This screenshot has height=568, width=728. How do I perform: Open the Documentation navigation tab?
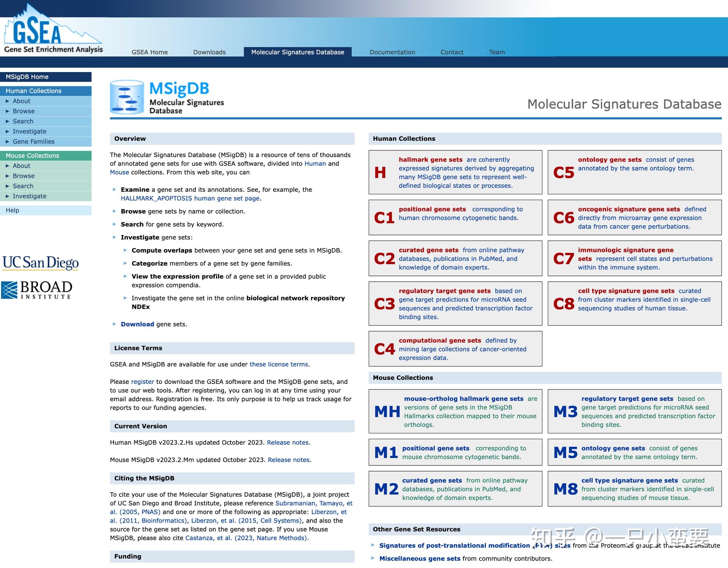392,52
